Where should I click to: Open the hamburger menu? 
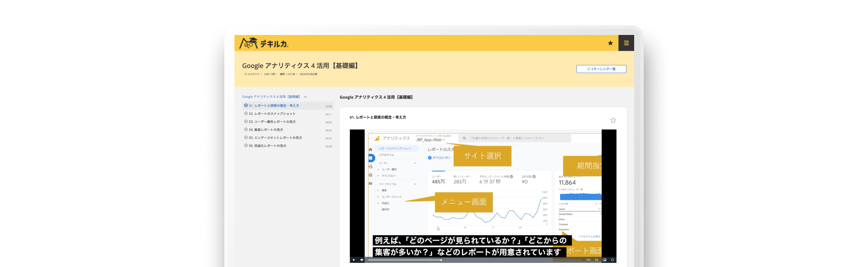(626, 43)
